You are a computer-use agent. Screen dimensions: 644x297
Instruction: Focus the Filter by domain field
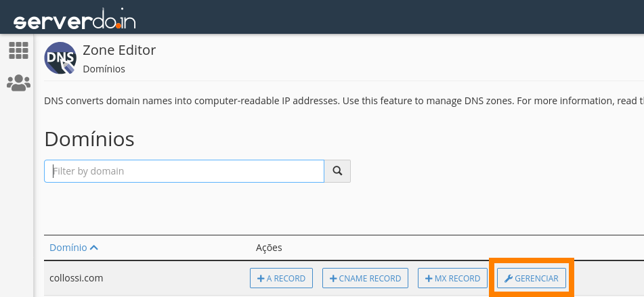click(x=184, y=171)
